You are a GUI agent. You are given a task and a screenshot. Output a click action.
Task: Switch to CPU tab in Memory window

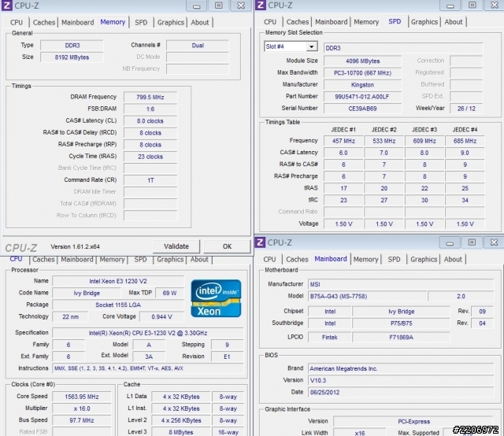[x=17, y=23]
